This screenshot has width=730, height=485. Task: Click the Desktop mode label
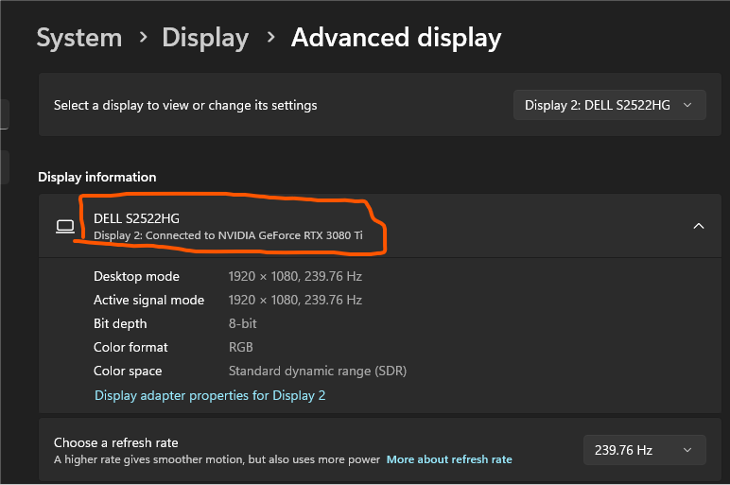136,276
